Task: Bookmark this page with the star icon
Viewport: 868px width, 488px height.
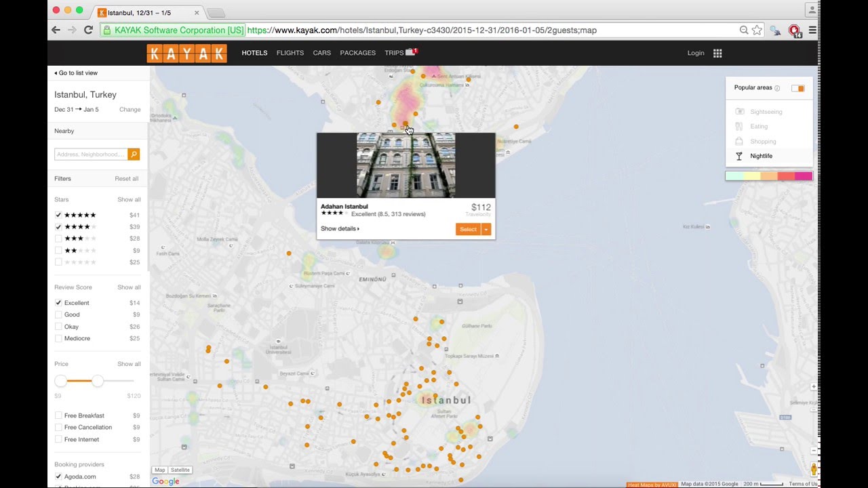Action: click(x=757, y=30)
